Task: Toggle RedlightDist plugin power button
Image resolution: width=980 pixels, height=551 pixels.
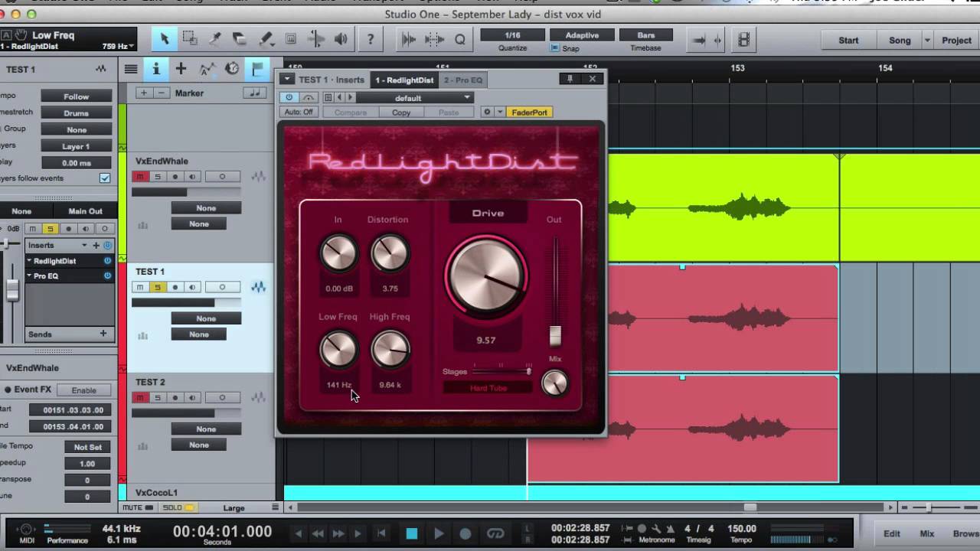Action: click(x=289, y=97)
